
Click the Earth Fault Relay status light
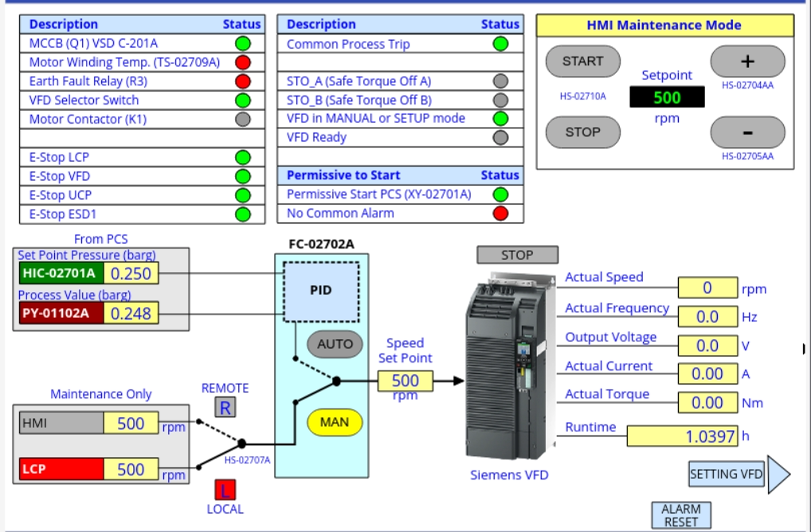click(x=243, y=81)
